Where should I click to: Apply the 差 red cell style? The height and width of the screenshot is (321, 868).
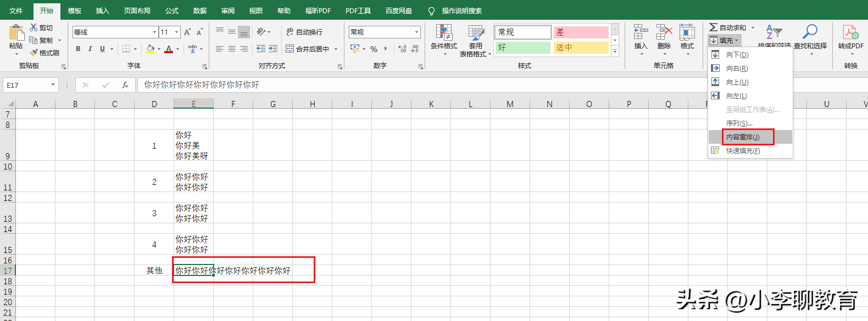pos(581,32)
